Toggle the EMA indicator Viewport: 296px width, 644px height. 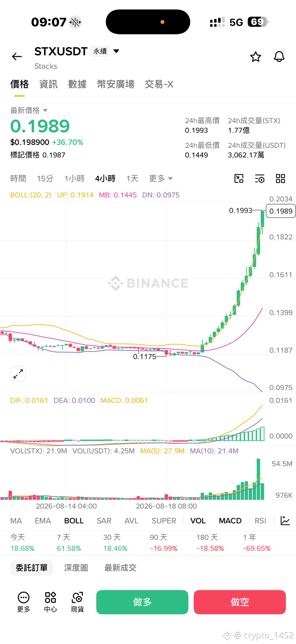(43, 521)
